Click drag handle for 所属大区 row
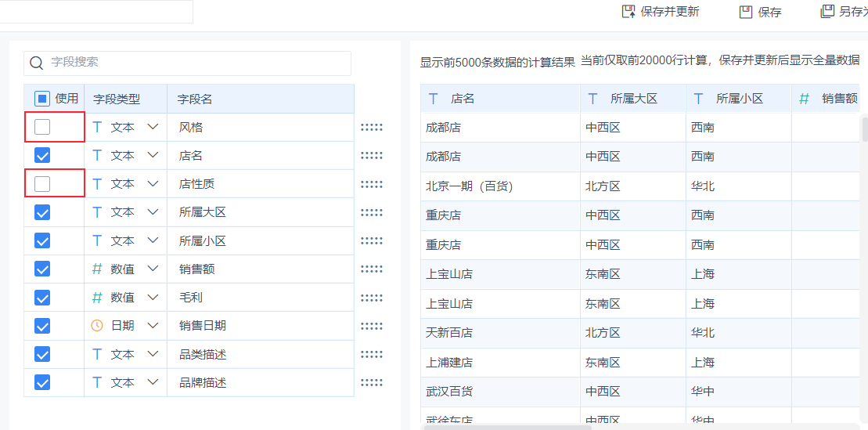This screenshot has width=868, height=430. point(372,212)
